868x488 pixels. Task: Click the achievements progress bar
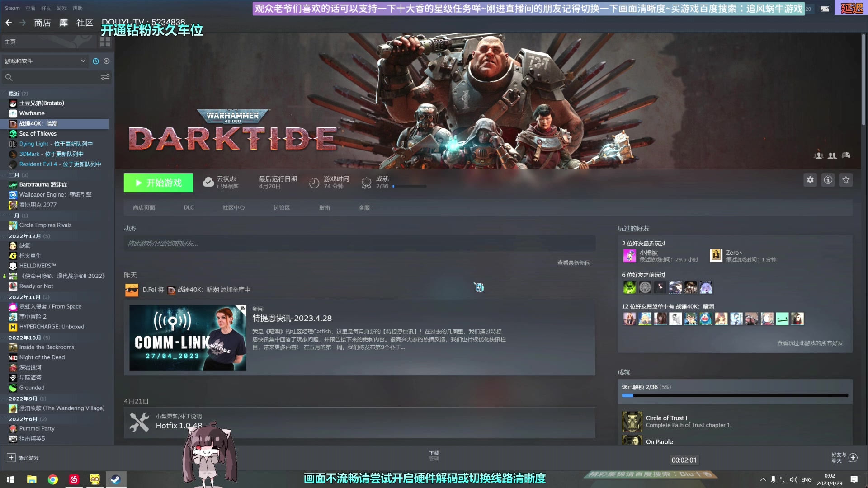[735, 395]
